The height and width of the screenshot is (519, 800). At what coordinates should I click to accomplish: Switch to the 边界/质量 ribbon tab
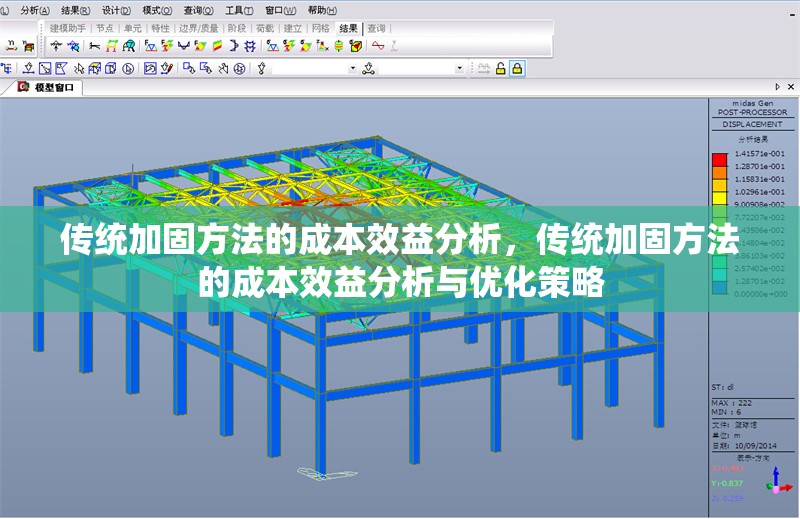point(198,28)
